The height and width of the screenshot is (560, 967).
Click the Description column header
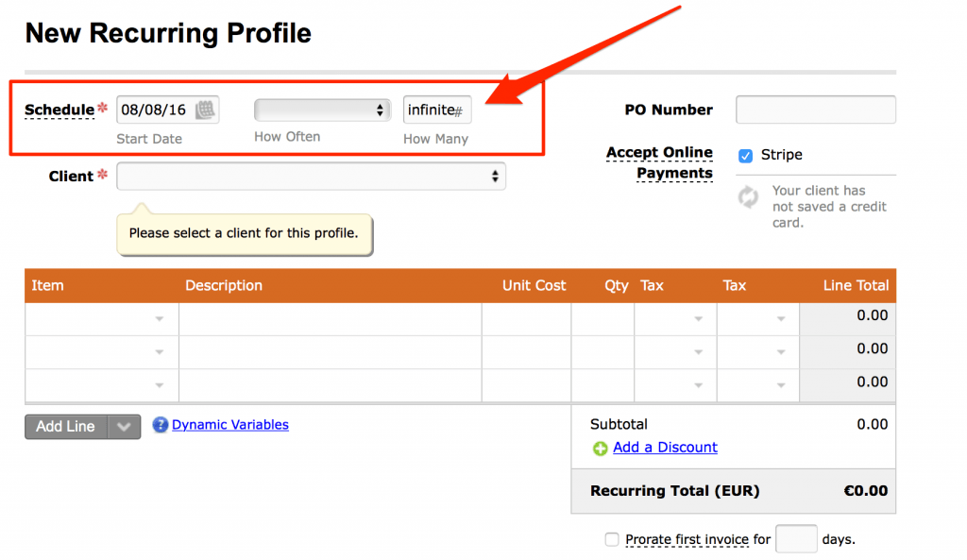pyautogui.click(x=224, y=285)
